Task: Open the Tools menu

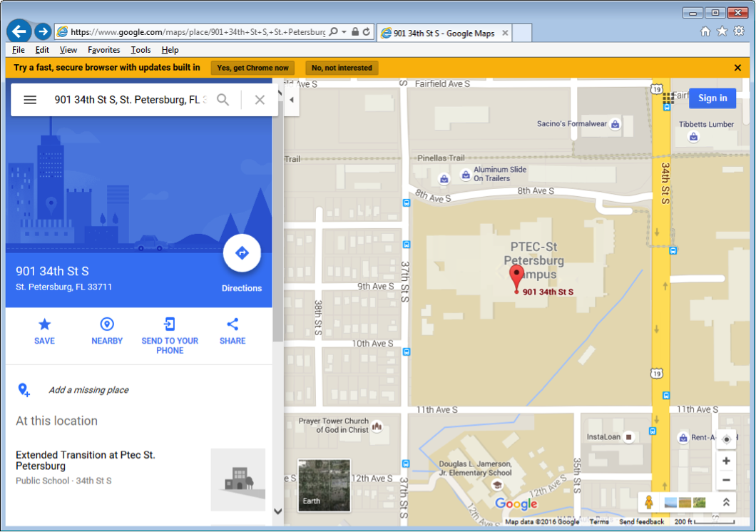Action: (141, 50)
